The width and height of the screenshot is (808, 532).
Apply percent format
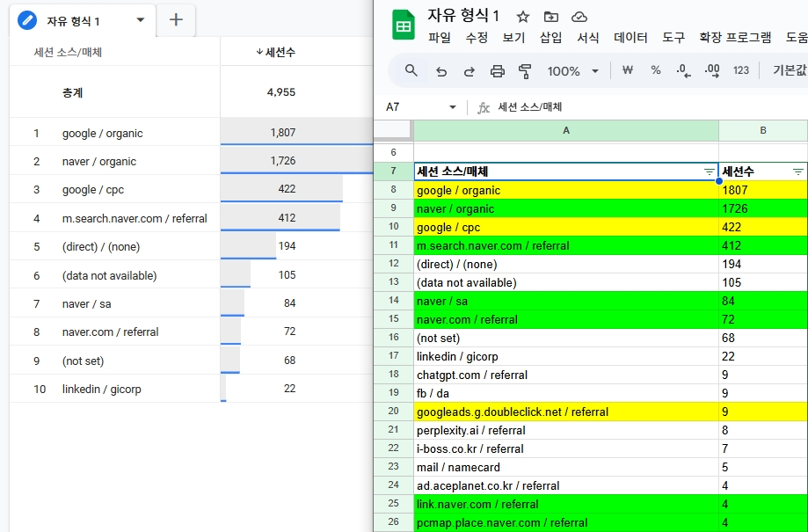[x=656, y=70]
